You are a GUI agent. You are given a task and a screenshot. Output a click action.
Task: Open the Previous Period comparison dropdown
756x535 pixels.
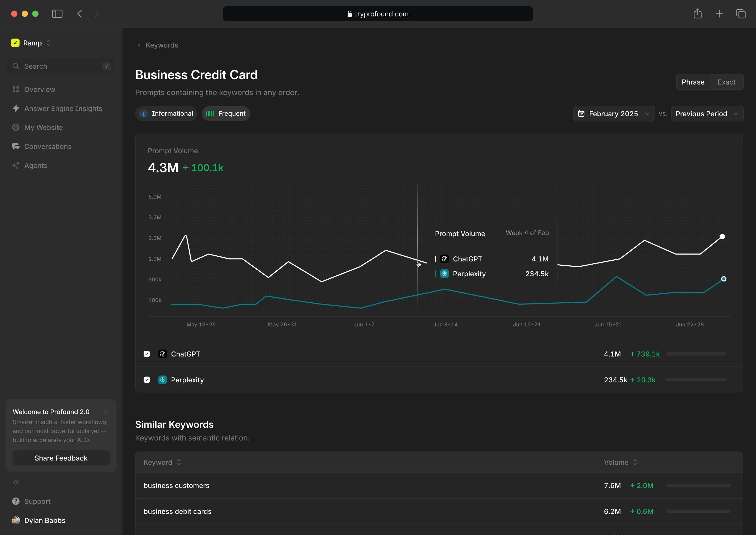707,114
